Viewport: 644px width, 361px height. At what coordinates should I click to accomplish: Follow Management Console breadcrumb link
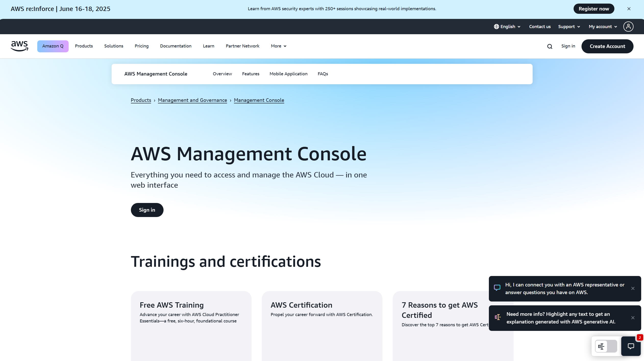[259, 100]
